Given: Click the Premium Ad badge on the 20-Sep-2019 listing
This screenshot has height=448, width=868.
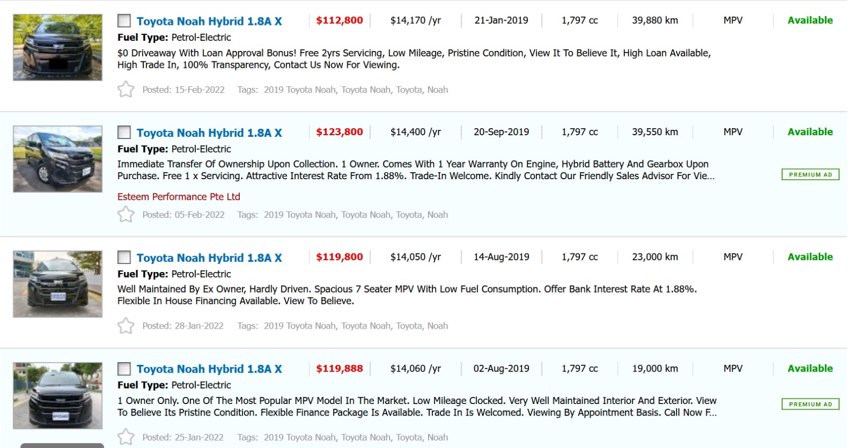Looking at the screenshot, I should point(810,174).
